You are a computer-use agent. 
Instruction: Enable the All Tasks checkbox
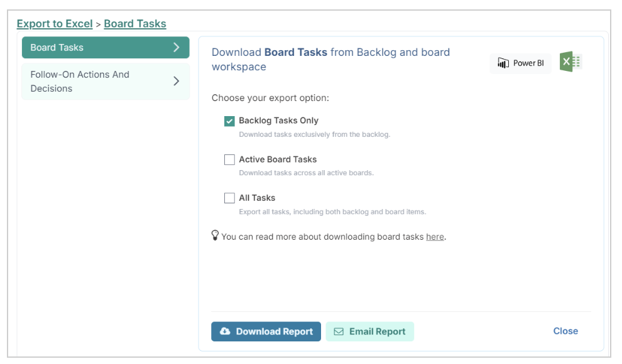[229, 198]
